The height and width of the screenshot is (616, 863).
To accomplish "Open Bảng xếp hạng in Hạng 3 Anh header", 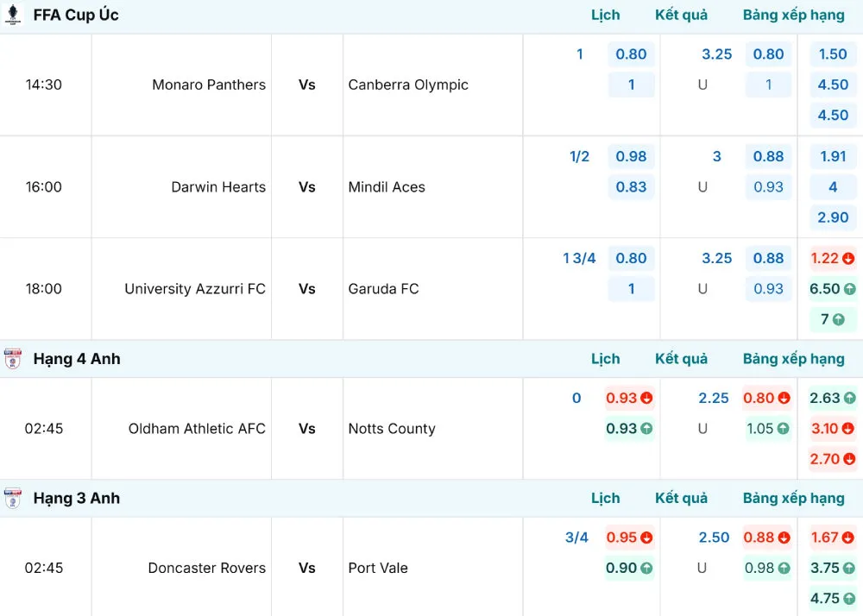I will pyautogui.click(x=793, y=499).
